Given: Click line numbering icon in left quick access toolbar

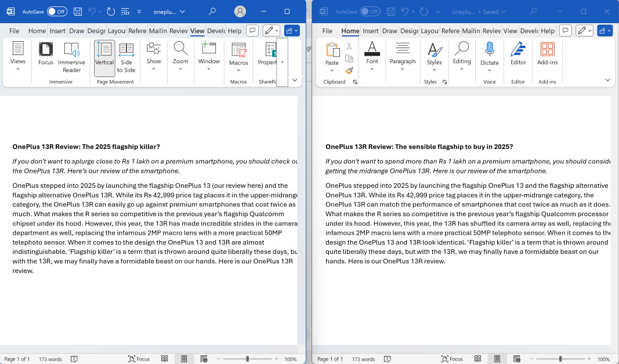Looking at the screenshot, I should pos(125,12).
